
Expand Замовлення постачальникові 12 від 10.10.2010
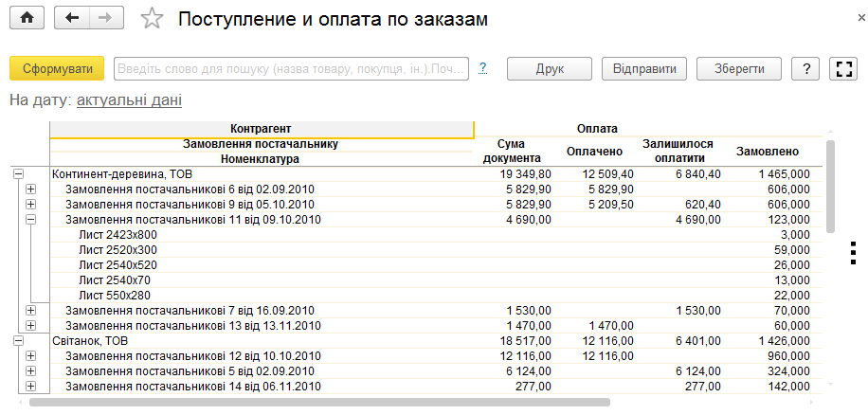[x=31, y=355]
